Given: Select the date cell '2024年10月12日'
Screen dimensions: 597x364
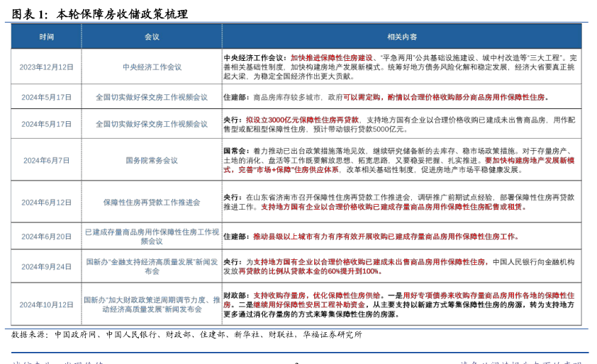Looking at the screenshot, I should click(x=47, y=305).
